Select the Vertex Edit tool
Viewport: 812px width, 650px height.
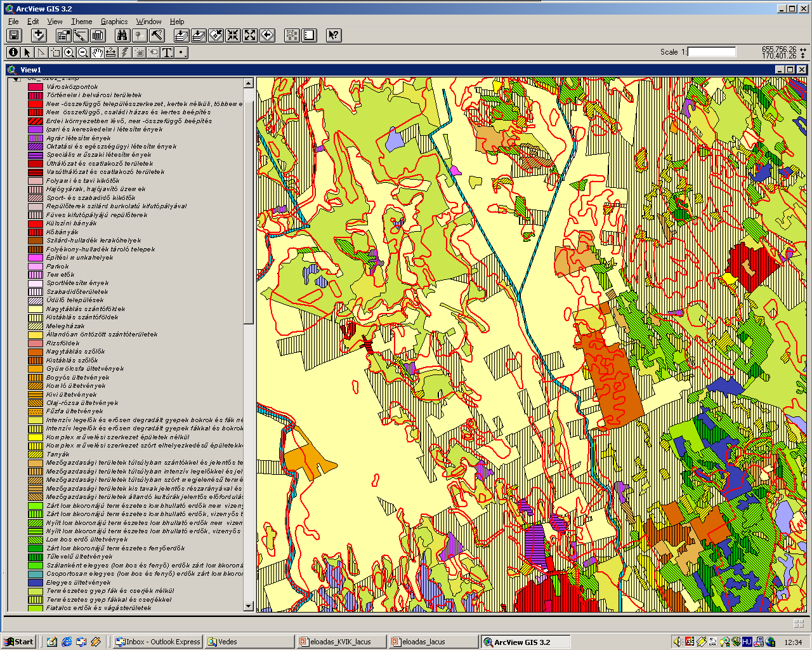pos(41,53)
